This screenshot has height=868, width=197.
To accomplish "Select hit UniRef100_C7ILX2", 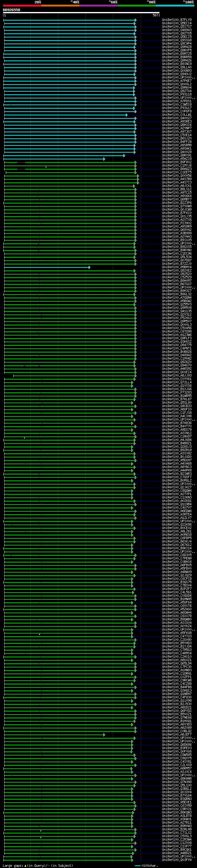I will pos(177,833).
